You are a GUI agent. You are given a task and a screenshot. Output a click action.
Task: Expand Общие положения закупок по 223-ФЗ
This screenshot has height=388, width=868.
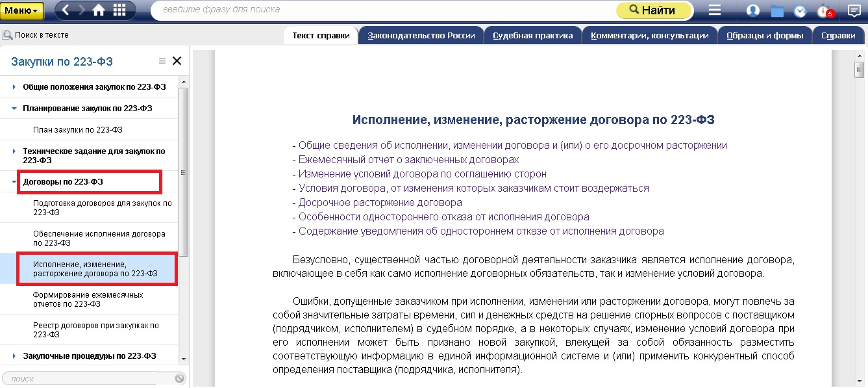[x=14, y=86]
